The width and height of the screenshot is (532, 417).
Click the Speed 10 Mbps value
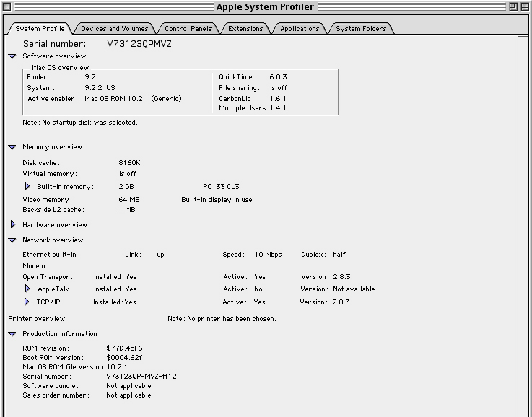268,255
